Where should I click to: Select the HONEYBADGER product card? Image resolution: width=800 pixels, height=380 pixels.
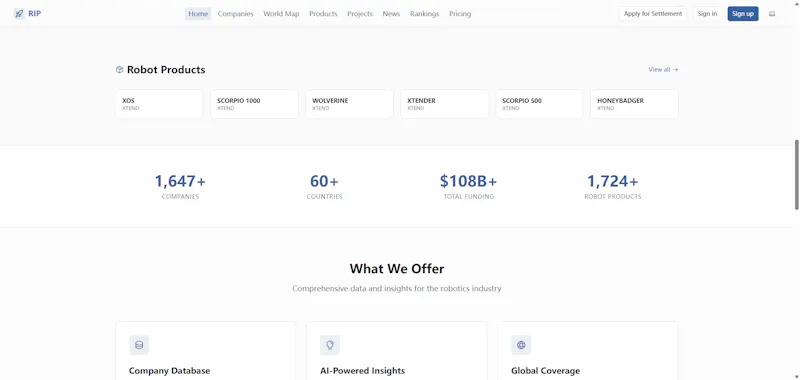634,104
